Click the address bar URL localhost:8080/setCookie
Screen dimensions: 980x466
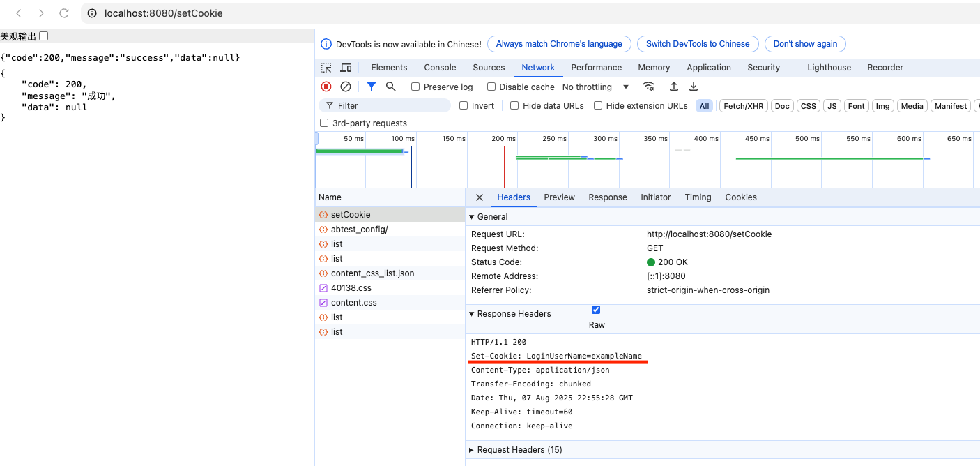click(164, 13)
